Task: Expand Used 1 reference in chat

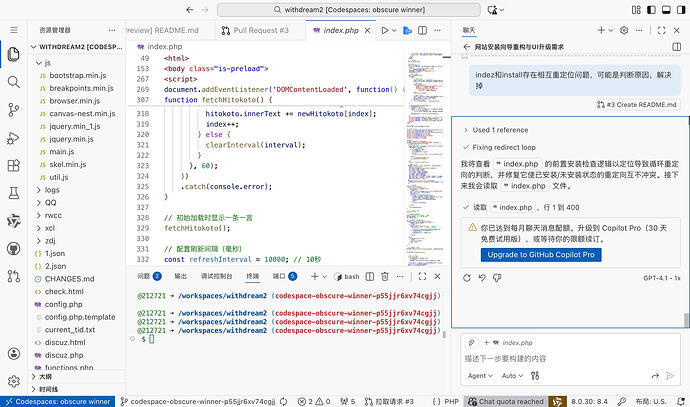Action: pos(495,130)
